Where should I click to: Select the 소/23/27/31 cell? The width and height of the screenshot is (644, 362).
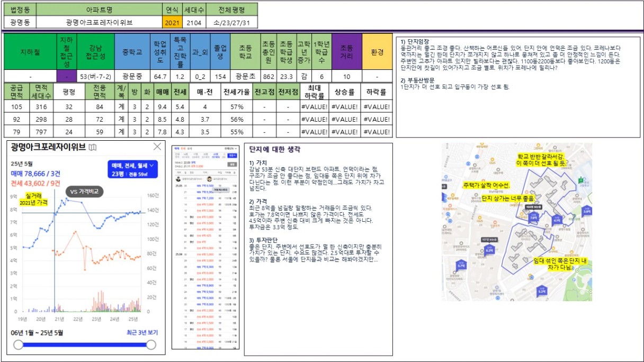point(231,23)
